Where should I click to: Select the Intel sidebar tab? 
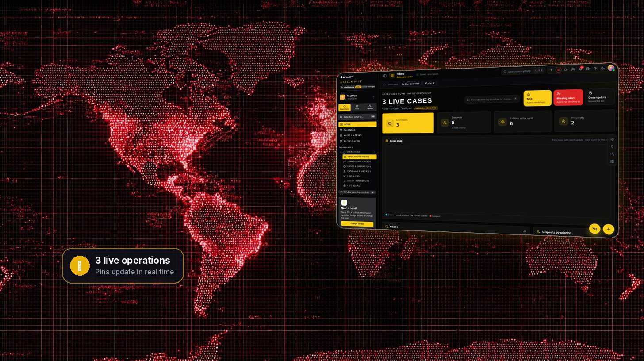[357, 107]
